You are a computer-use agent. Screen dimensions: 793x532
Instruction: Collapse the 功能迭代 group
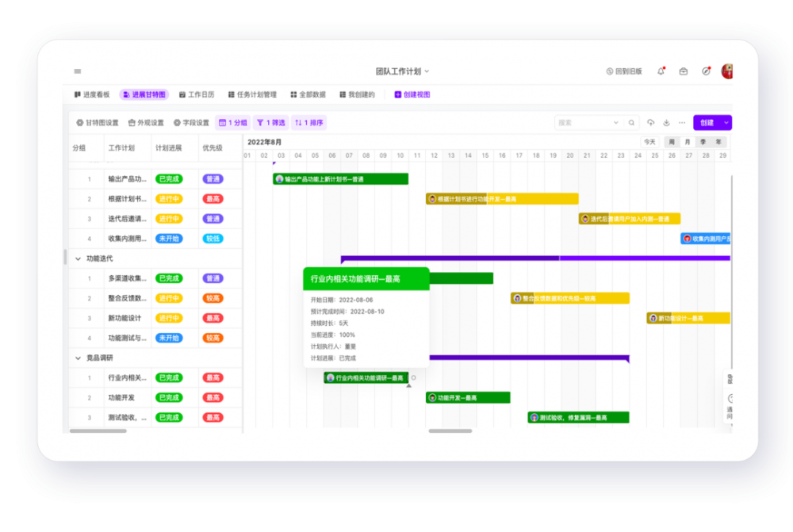(78, 258)
